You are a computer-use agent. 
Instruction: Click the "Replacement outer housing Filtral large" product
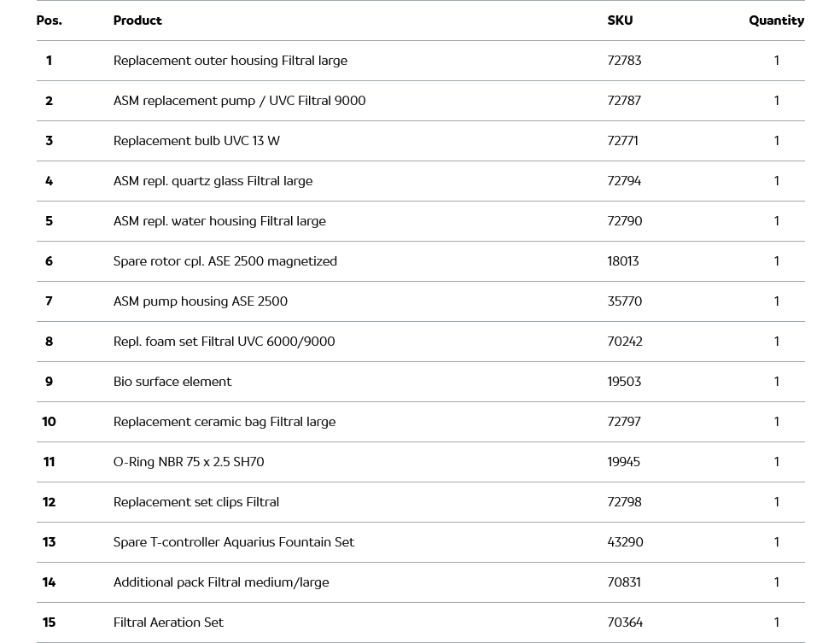click(230, 61)
